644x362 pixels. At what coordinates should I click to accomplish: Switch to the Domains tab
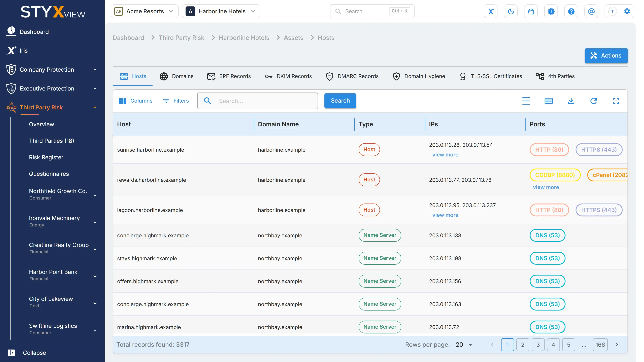(176, 76)
